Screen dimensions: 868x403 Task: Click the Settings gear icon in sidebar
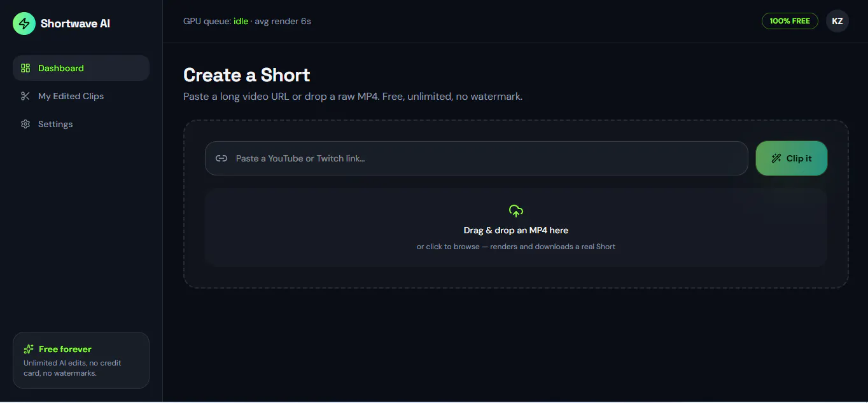click(x=25, y=124)
